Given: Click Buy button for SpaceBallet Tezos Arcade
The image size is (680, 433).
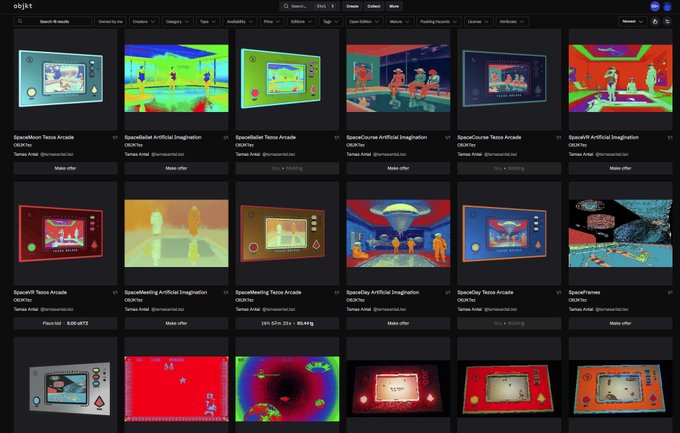Looking at the screenshot, I should 287,168.
